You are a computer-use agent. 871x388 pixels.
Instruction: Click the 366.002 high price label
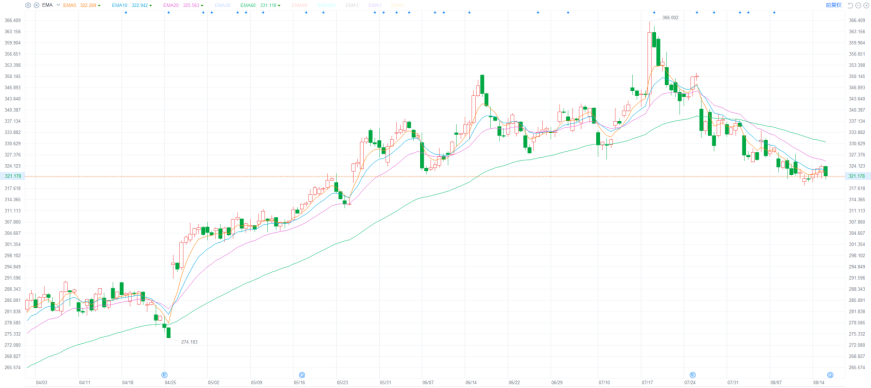point(670,18)
